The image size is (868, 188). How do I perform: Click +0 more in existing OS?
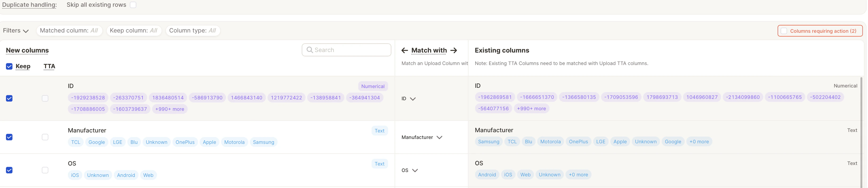click(578, 174)
